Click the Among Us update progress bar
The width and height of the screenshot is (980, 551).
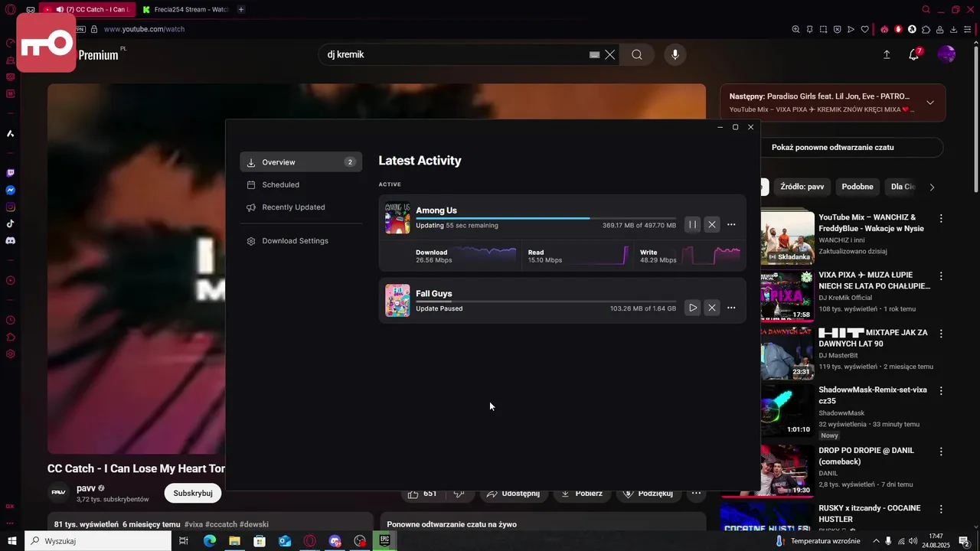pyautogui.click(x=546, y=218)
